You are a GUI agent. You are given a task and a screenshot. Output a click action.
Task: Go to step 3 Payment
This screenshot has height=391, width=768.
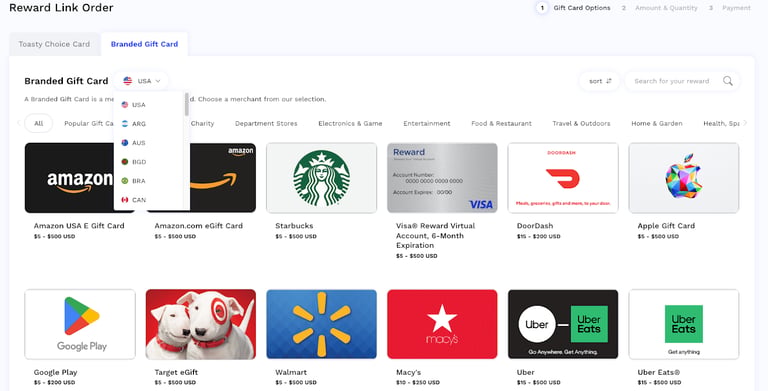click(x=729, y=8)
